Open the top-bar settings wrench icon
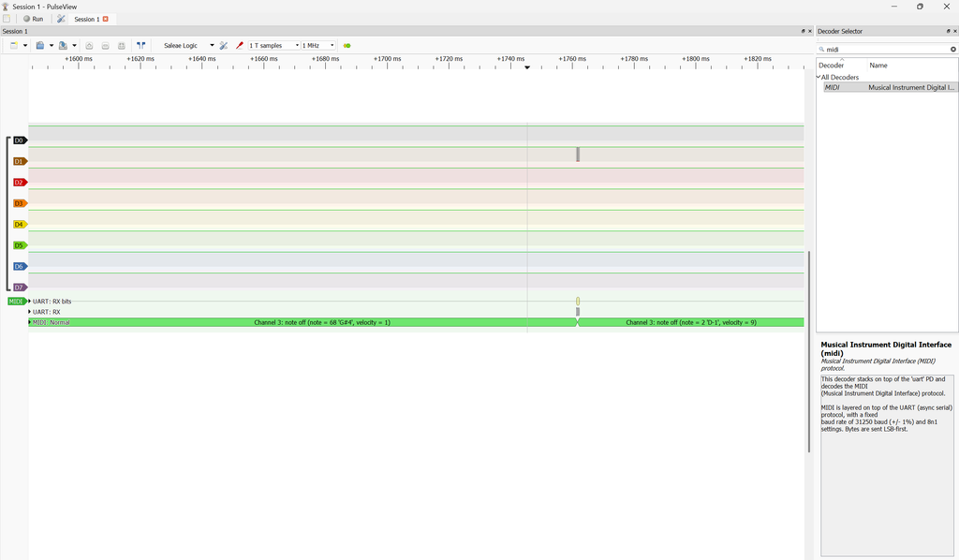The height and width of the screenshot is (560, 959). point(61,19)
